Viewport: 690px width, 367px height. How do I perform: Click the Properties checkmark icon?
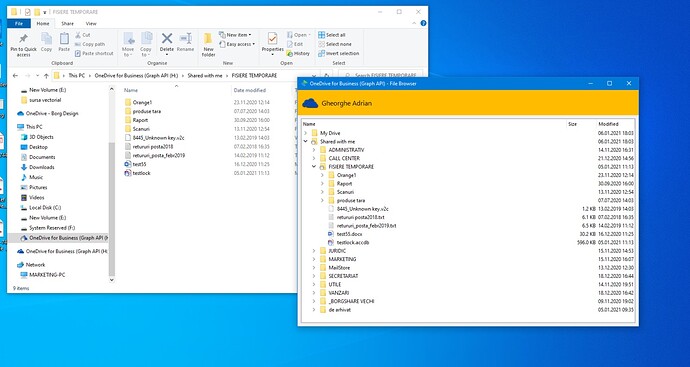272,39
